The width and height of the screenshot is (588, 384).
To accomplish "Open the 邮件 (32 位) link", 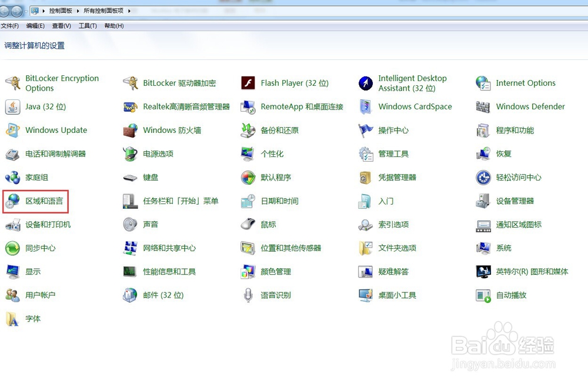I will pos(163,295).
